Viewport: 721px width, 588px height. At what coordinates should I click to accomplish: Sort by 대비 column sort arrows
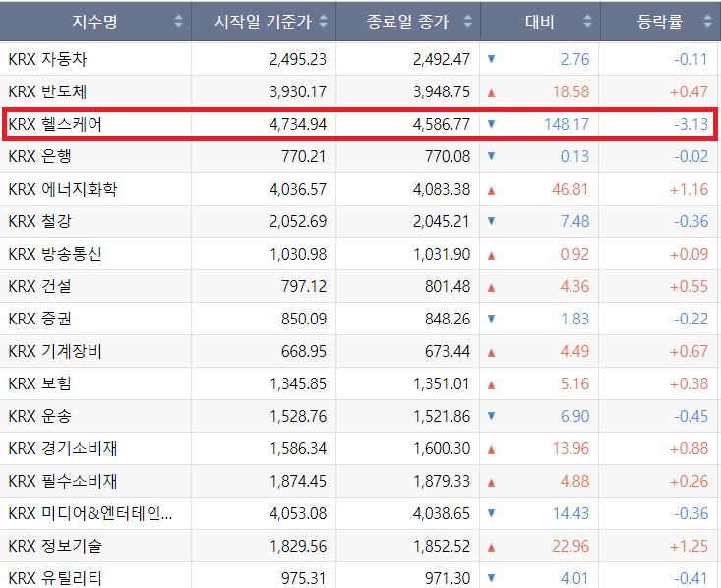coord(587,21)
